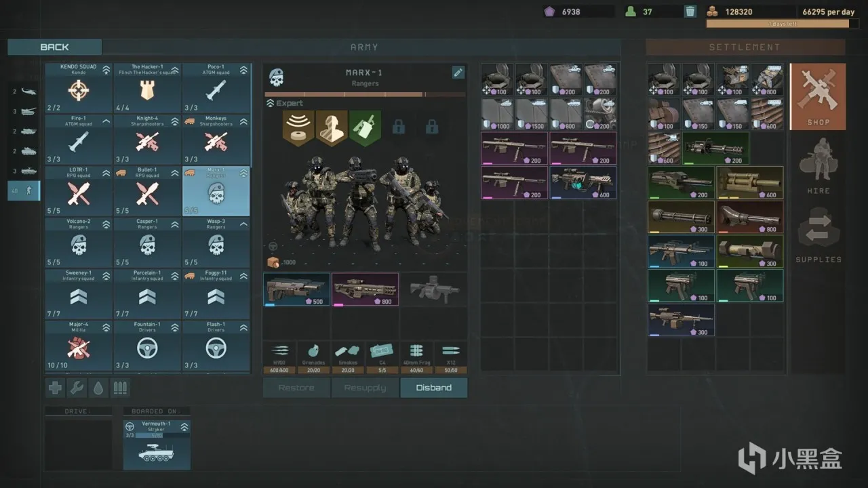Viewport: 868px width, 488px height.
Task: Select Bullet-1 RPG squad
Action: (147, 191)
